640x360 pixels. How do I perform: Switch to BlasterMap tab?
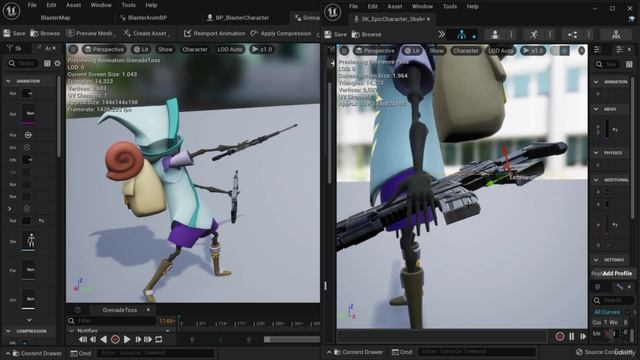tap(56, 18)
